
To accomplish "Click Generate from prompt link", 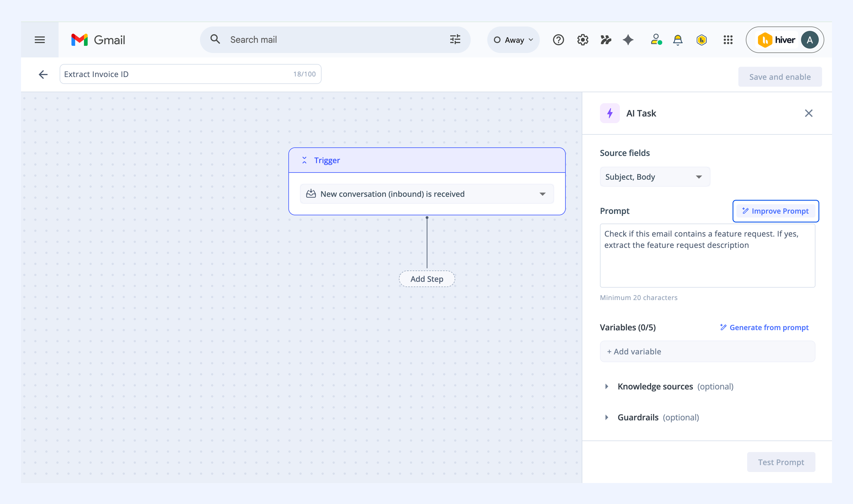I will [x=764, y=327].
